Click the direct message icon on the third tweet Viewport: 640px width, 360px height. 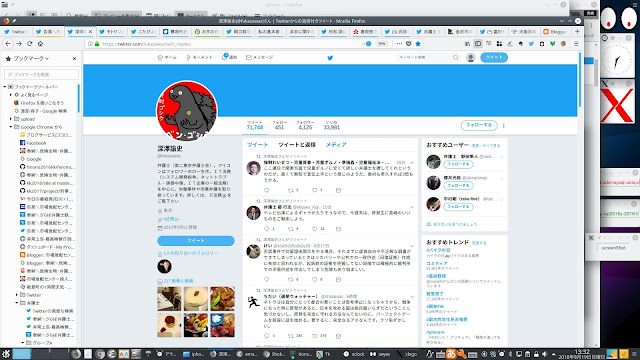pos(338,280)
